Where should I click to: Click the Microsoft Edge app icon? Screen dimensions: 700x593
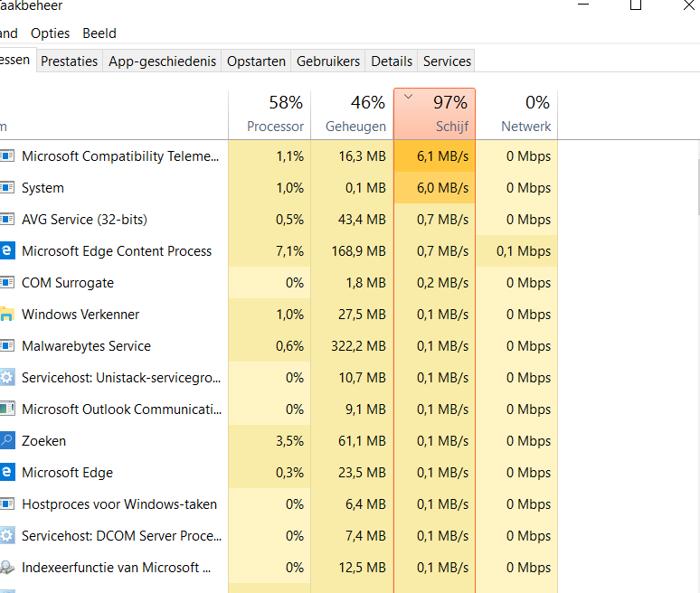tap(7, 472)
